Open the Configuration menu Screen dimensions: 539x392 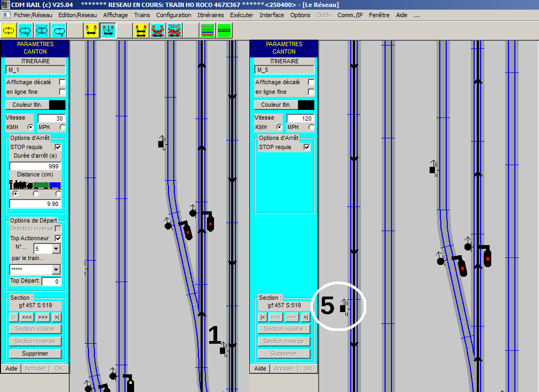pyautogui.click(x=174, y=15)
